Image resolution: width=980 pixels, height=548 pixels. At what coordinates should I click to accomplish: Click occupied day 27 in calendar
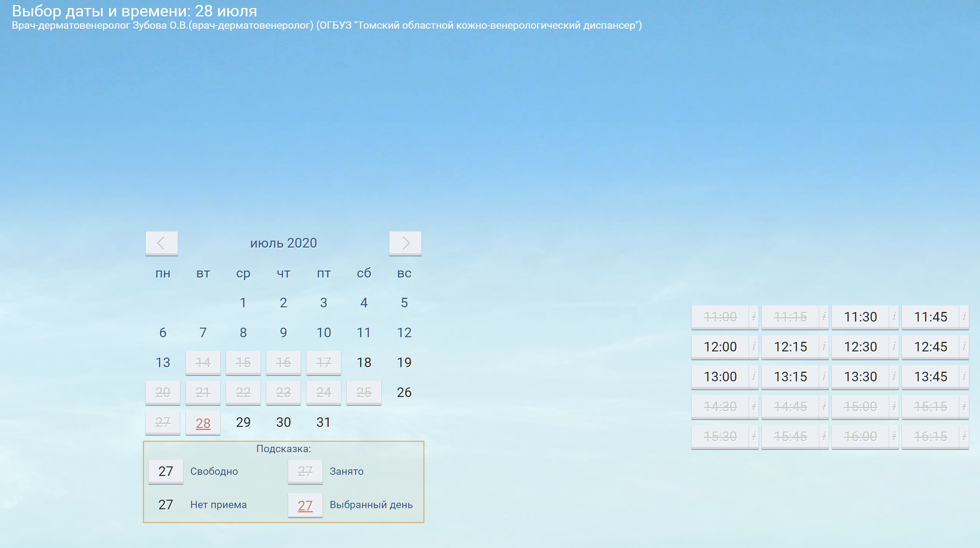[163, 422]
